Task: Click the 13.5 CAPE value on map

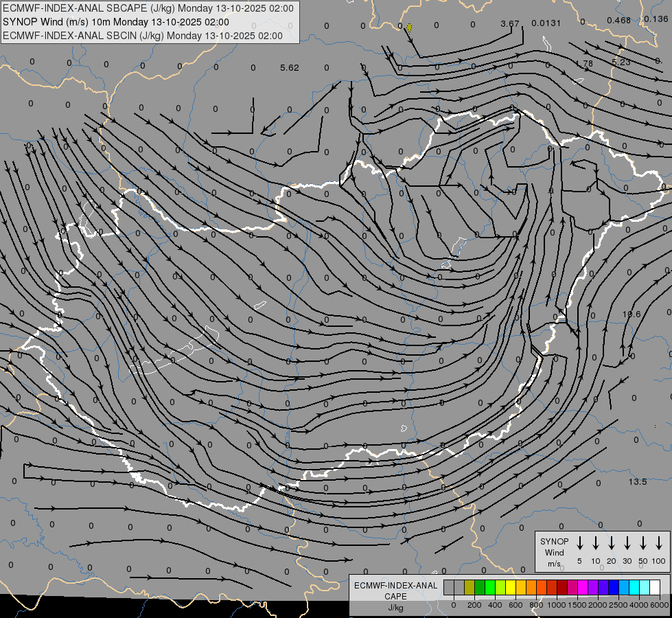Action: [638, 482]
